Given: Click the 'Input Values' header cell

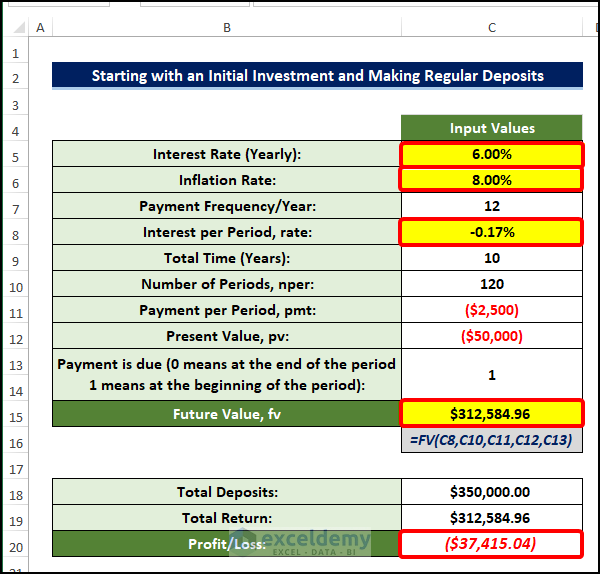Looking at the screenshot, I should tap(492, 128).
